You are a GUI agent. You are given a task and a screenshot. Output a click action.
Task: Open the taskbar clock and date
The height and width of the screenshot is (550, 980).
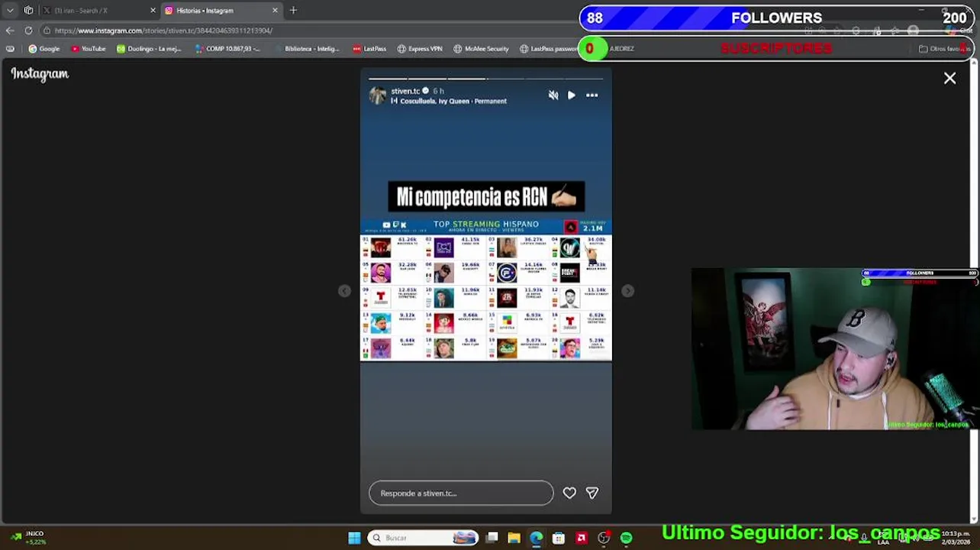click(x=956, y=538)
